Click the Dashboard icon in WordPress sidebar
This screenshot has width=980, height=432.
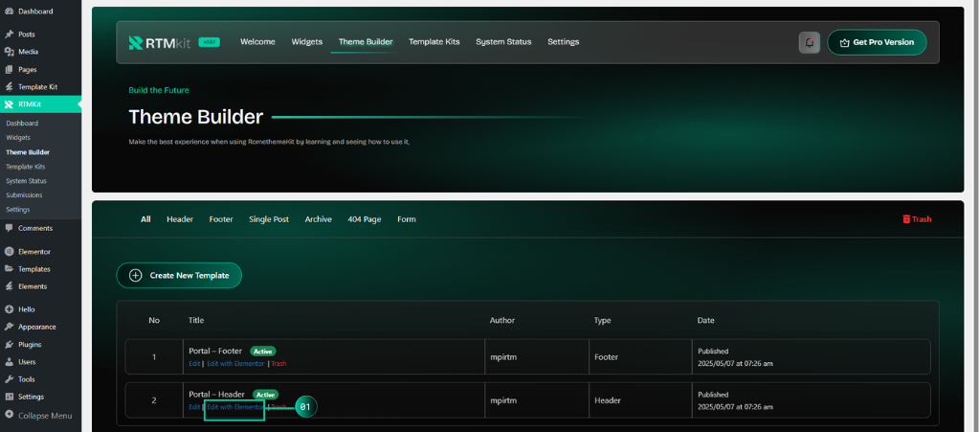click(x=10, y=11)
